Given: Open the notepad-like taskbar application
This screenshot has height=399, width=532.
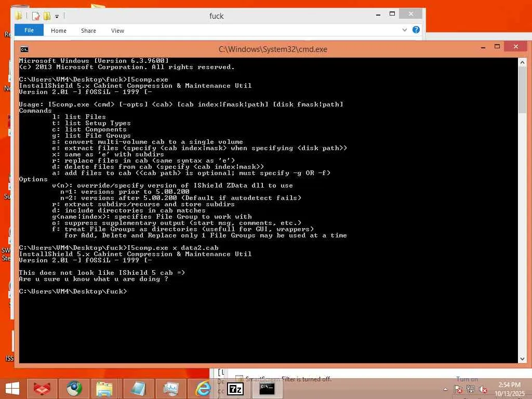Looking at the screenshot, I should click(138, 389).
